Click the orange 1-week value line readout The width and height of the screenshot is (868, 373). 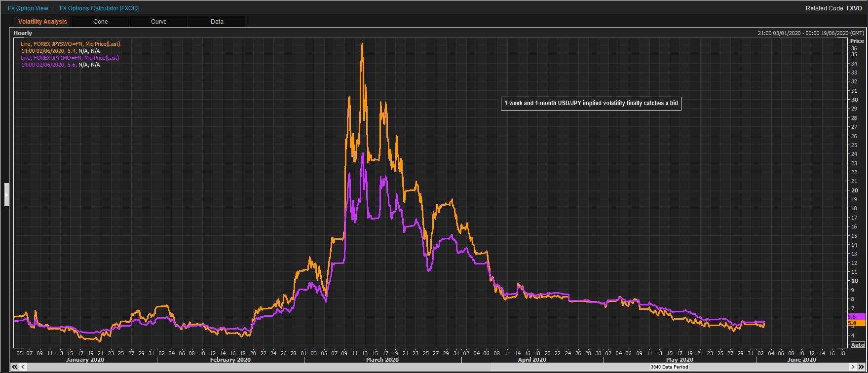60,51
